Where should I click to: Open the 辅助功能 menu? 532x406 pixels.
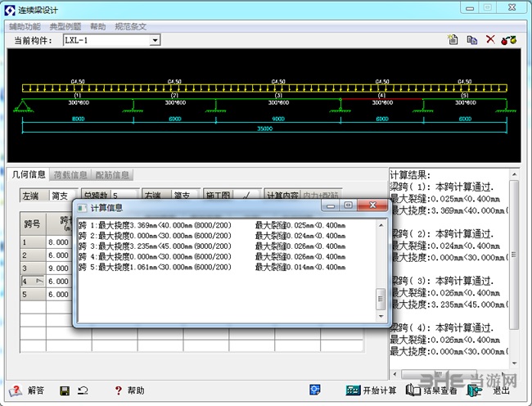25,26
